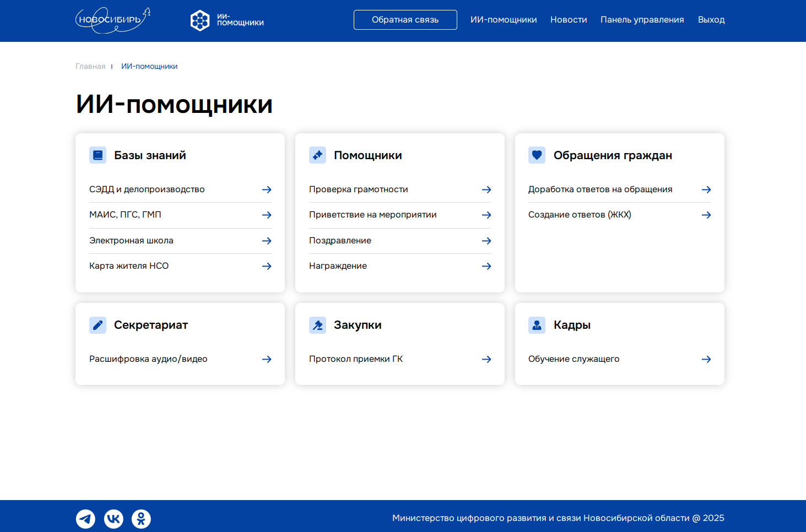Viewport: 806px width, 532px height.
Task: Click the arrow for Награждение
Action: tap(486, 266)
